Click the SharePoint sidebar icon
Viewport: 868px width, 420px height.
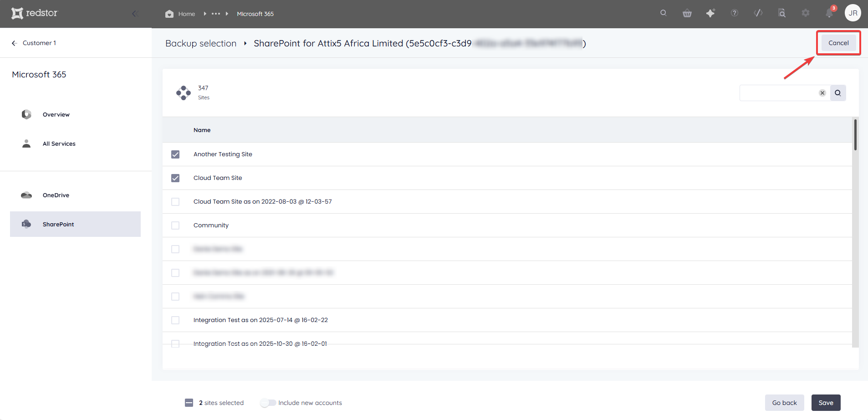[x=26, y=224]
